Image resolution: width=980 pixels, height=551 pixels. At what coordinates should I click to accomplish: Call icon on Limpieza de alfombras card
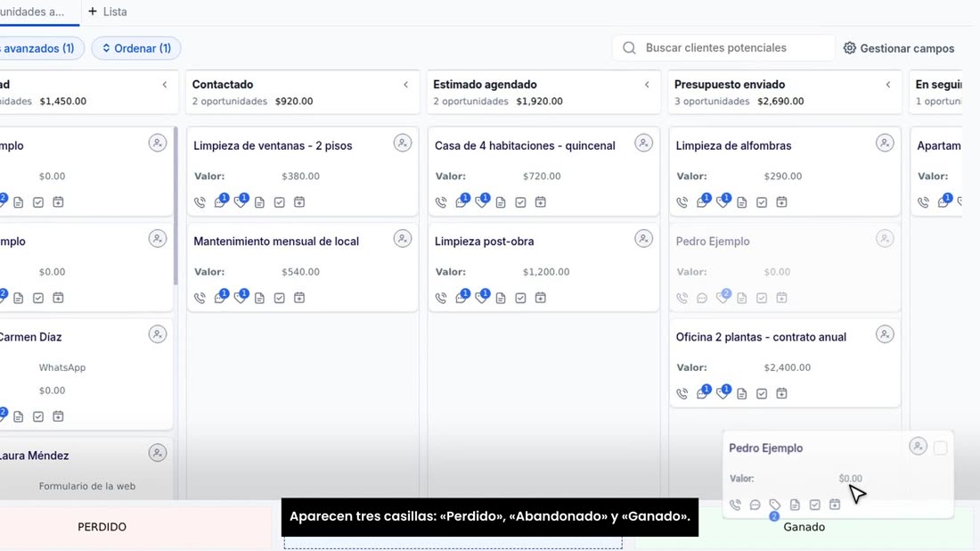pos(682,202)
